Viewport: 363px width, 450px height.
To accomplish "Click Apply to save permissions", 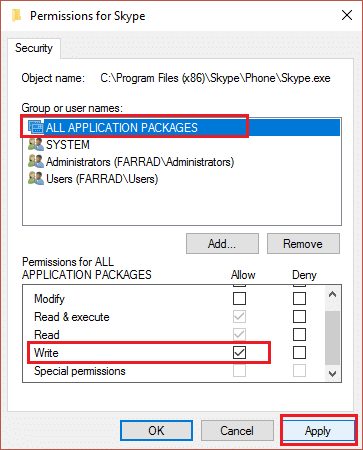I will click(318, 431).
